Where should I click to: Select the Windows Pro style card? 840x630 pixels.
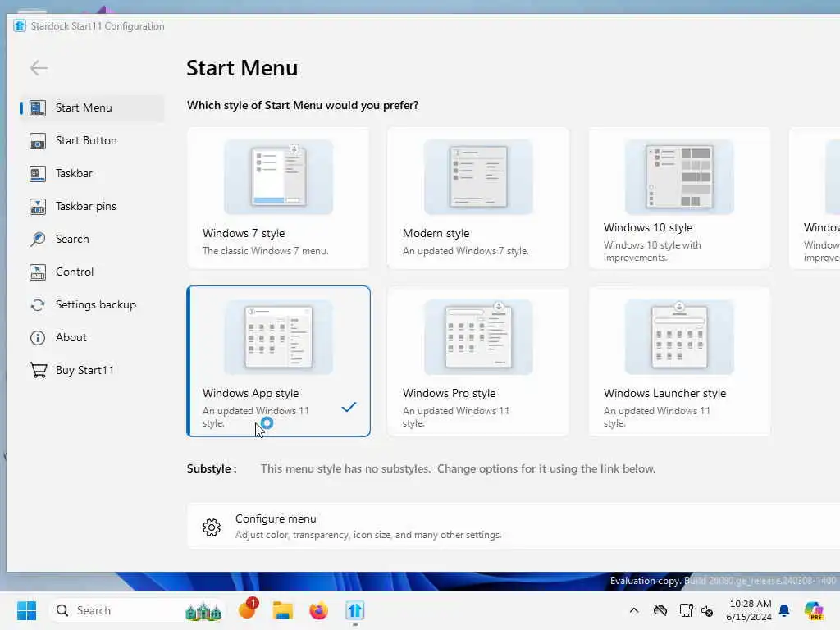[478, 362]
